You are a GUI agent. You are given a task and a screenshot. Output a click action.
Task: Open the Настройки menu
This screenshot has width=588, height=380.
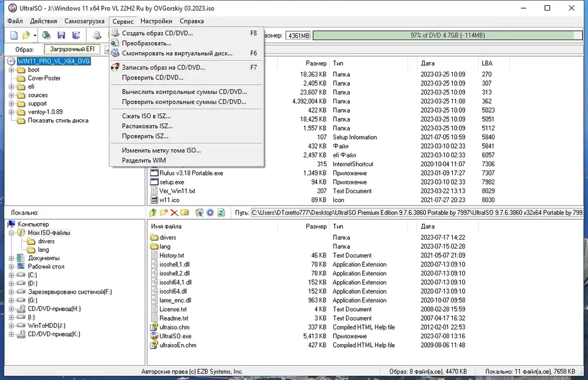156,21
